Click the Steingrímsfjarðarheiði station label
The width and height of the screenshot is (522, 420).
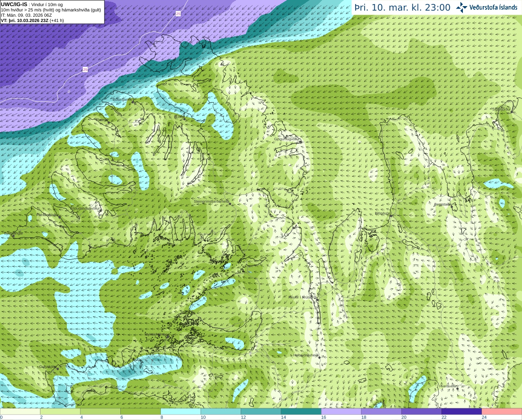pos(211,201)
